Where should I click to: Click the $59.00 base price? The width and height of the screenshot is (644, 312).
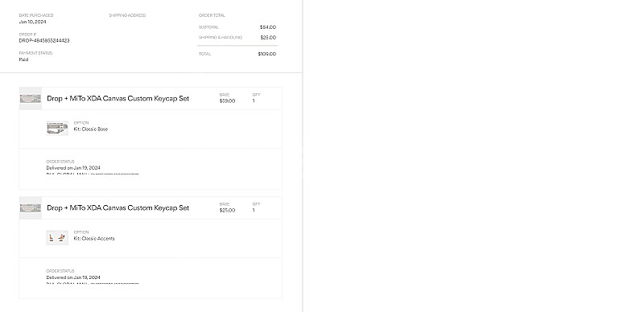tap(227, 101)
